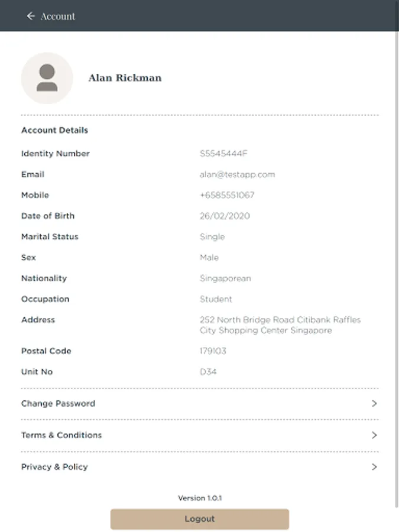The height and width of the screenshot is (532, 399).
Task: Click the back arrow icon
Action: point(31,16)
